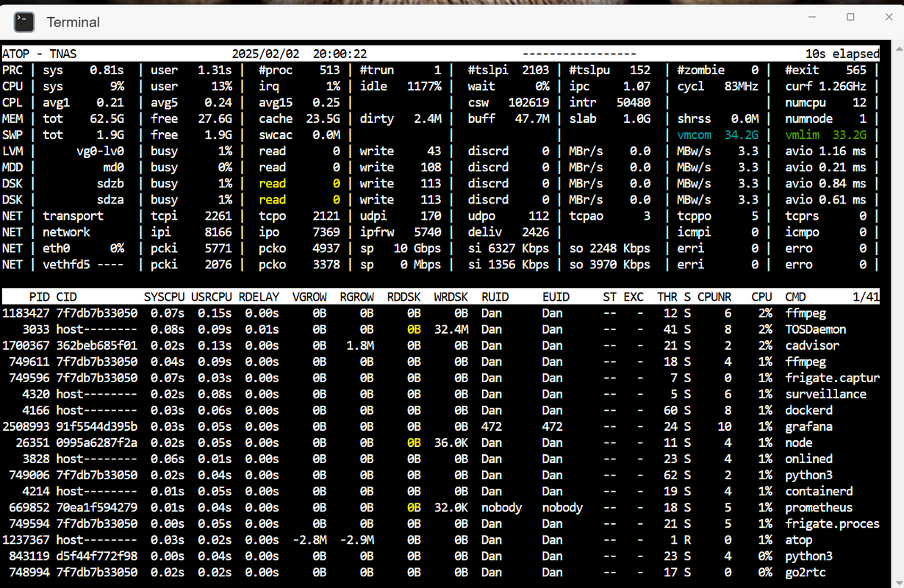904x588 pixels.
Task: Click the 'sp 10 Gbps' speed value
Action: coord(401,248)
